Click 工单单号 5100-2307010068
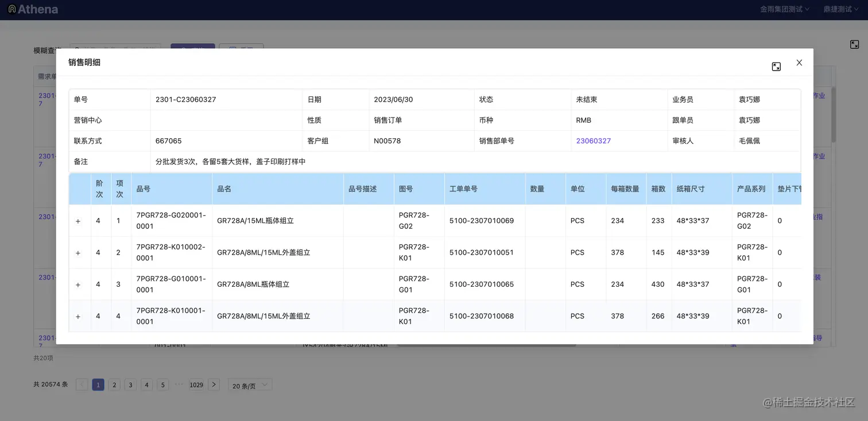Screen dimensions: 868x421 pyautogui.click(x=482, y=316)
